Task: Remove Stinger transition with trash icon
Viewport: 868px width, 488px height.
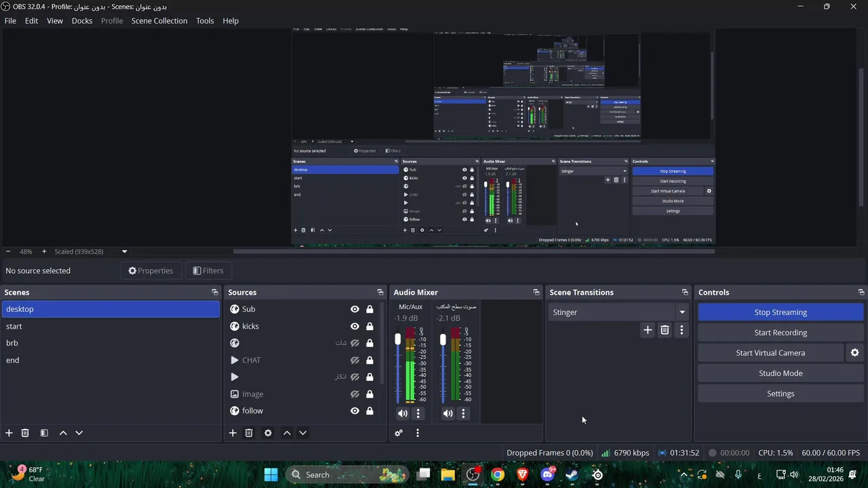Action: 665,330
